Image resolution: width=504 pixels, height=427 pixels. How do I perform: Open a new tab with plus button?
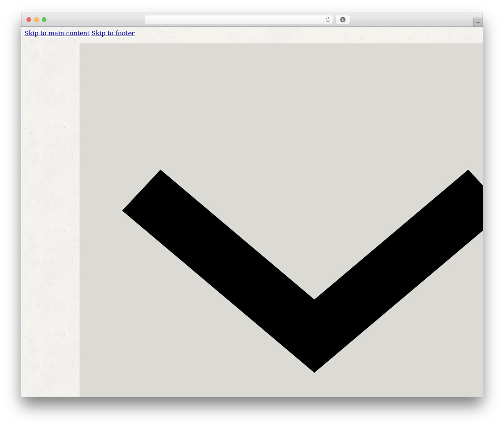[478, 22]
